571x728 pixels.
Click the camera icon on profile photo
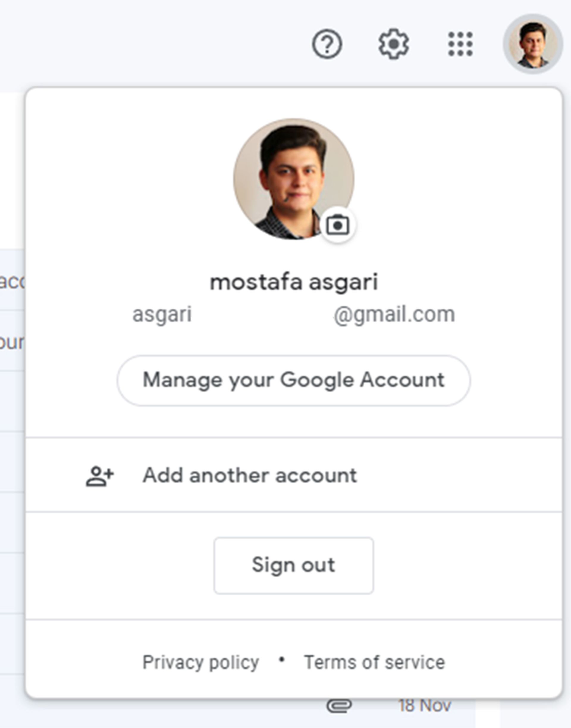(x=338, y=225)
